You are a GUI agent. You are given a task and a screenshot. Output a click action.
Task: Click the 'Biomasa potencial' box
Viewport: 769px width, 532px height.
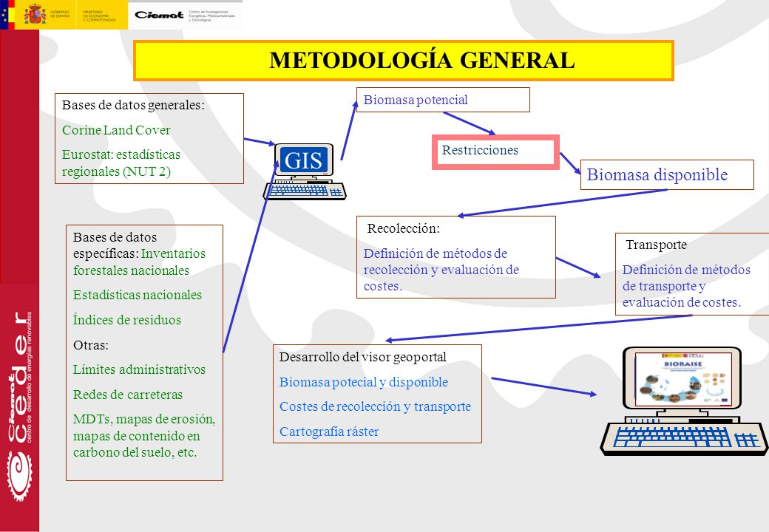click(443, 100)
